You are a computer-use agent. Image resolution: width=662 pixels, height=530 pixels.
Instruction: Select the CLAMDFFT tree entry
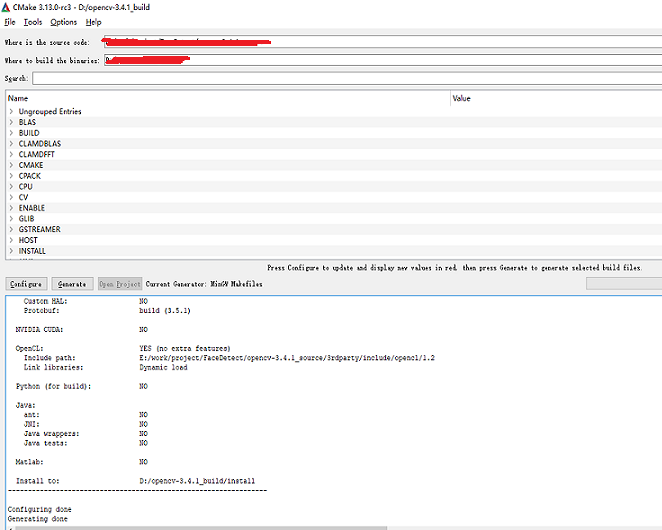(36, 155)
